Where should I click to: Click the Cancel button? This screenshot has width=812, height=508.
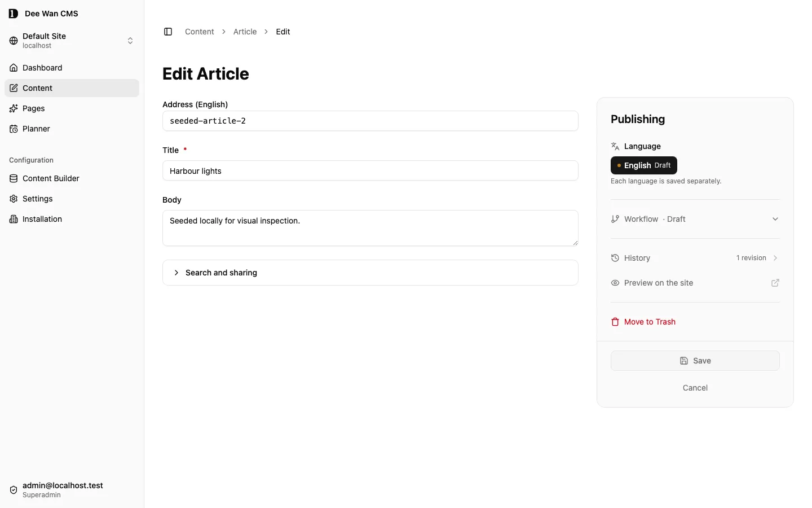695,388
